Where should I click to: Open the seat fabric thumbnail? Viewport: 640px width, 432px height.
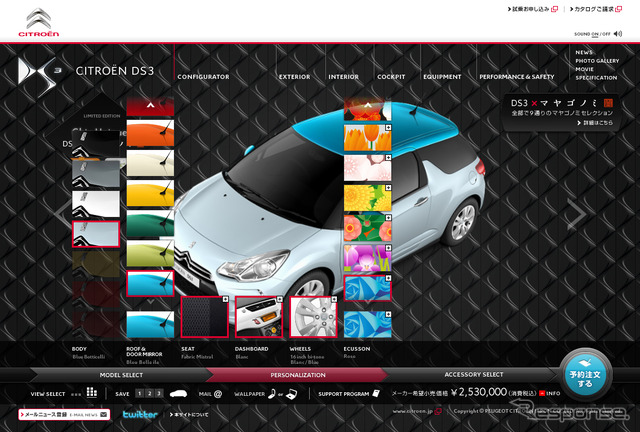(204, 317)
